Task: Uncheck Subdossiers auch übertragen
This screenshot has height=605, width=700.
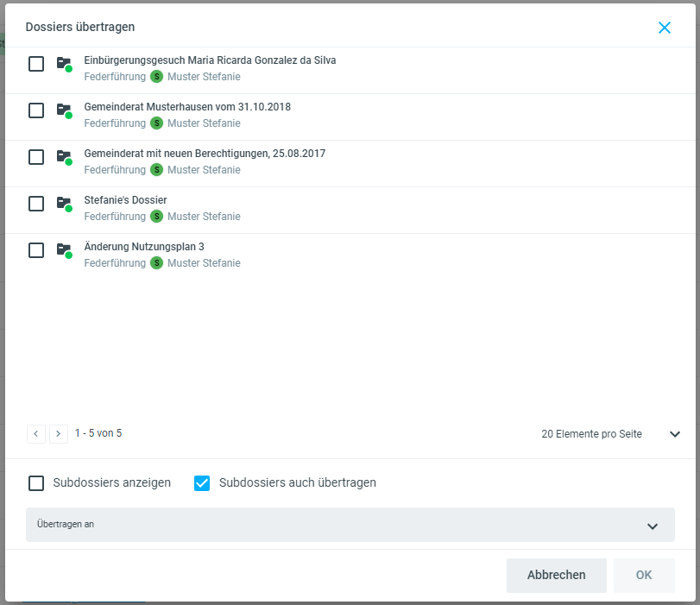Action: click(x=202, y=483)
